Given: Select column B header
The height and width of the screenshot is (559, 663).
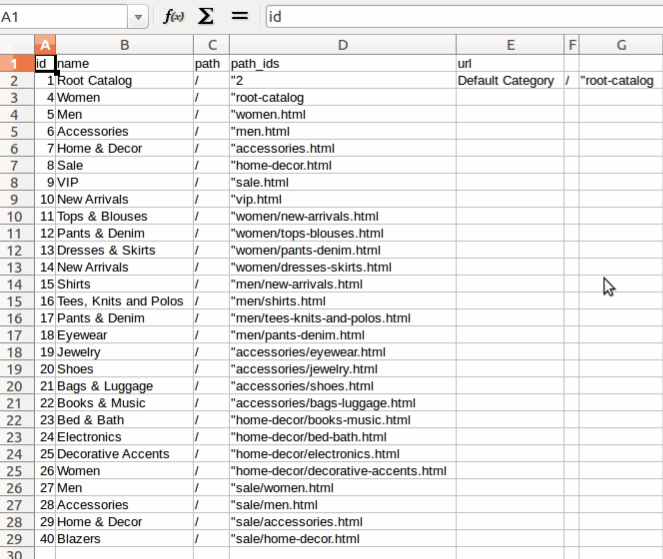Looking at the screenshot, I should (x=124, y=45).
